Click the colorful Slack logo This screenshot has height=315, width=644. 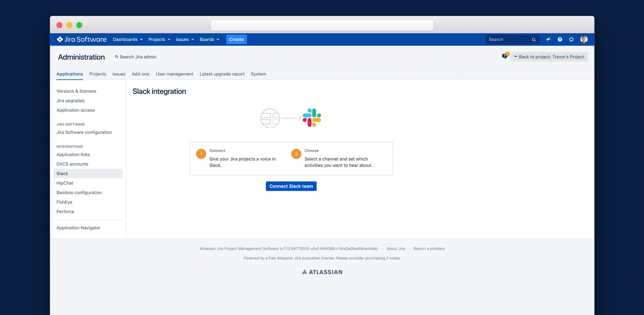(312, 118)
